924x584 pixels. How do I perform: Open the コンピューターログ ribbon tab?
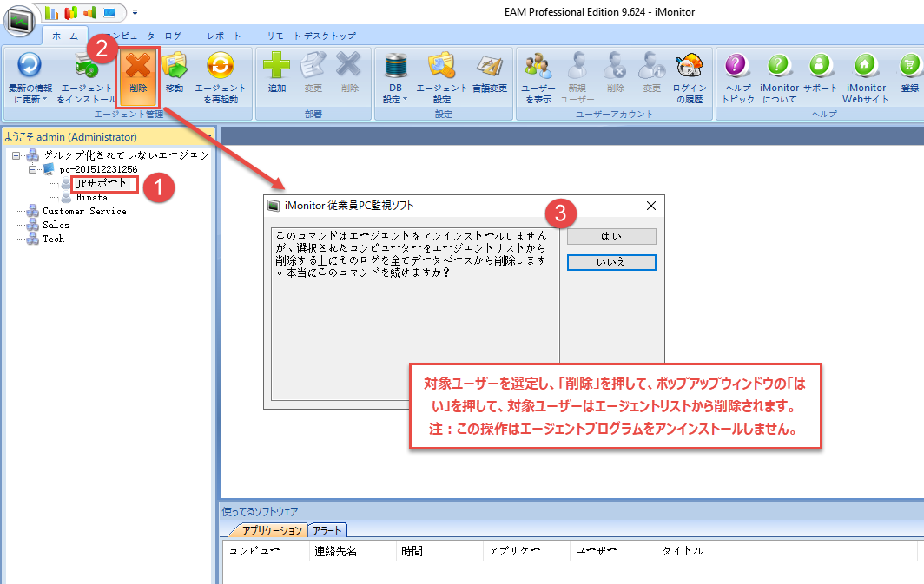142,36
